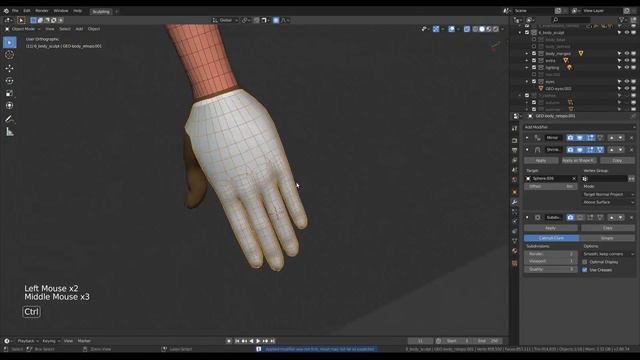
Task: Open the Object Data properties tab
Action: (x=515, y=241)
